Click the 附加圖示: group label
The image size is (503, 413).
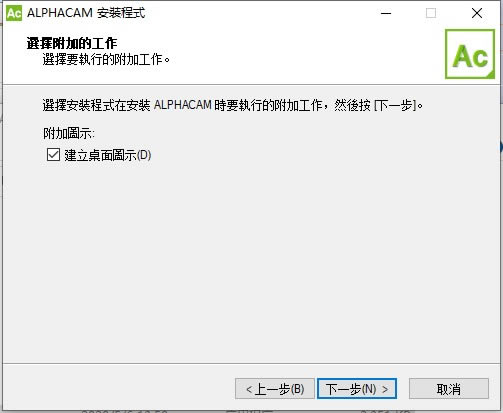(69, 134)
